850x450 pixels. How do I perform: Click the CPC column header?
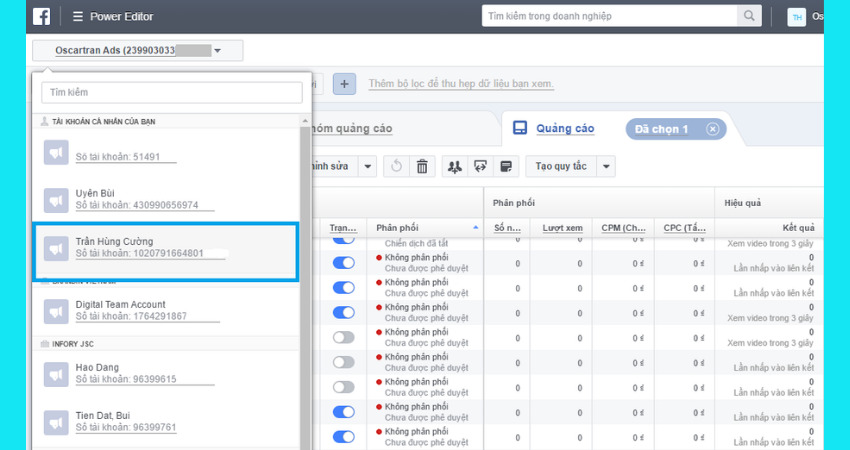[684, 228]
